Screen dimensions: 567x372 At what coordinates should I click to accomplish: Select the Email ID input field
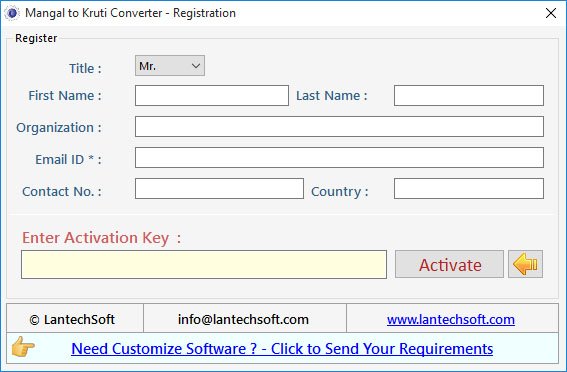pyautogui.click(x=339, y=158)
